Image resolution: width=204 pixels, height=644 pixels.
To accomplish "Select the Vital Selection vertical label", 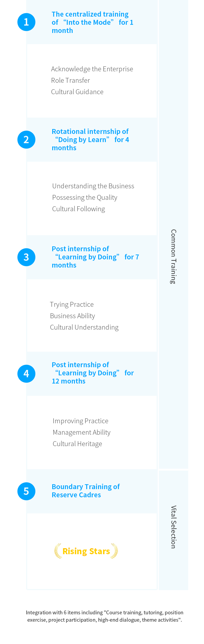I will (x=174, y=527).
